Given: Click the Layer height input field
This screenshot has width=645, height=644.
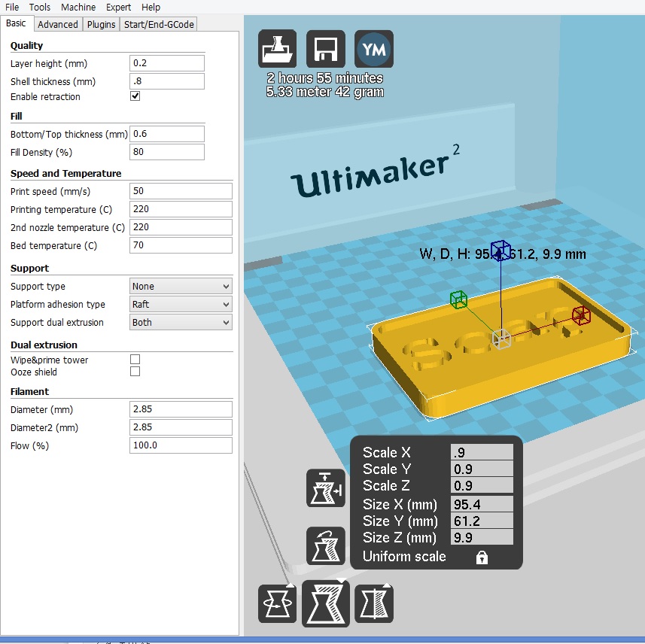Looking at the screenshot, I should pyautogui.click(x=166, y=63).
